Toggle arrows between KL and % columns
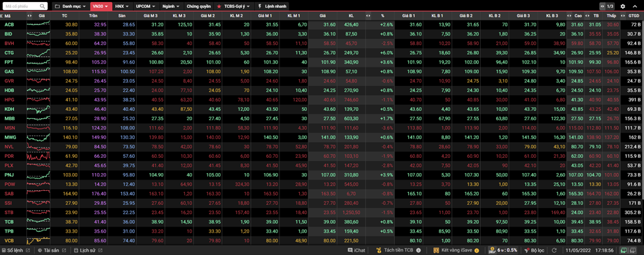The height and width of the screenshot is (255, 644). click(369, 16)
